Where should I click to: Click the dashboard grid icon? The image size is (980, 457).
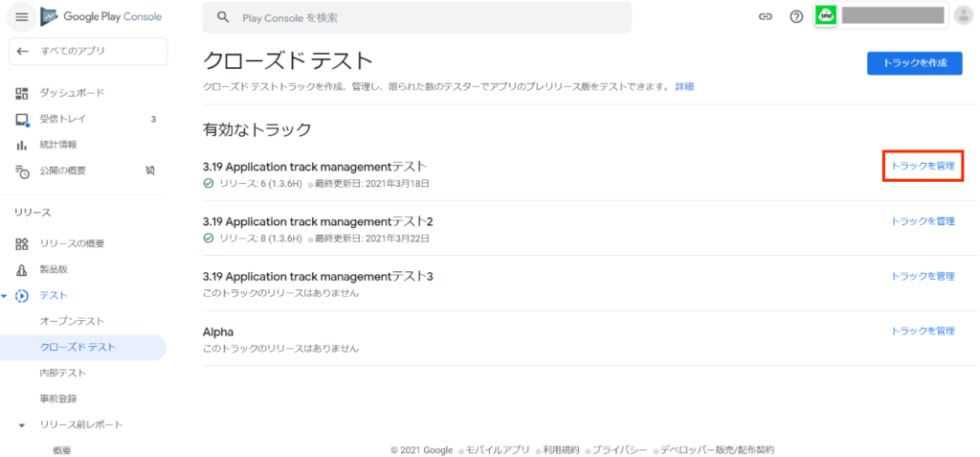22,93
